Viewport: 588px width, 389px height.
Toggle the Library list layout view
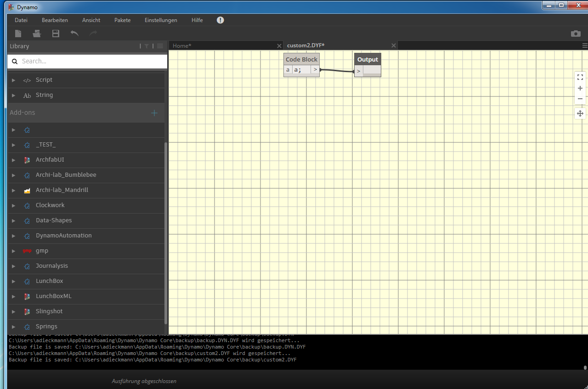(x=159, y=46)
